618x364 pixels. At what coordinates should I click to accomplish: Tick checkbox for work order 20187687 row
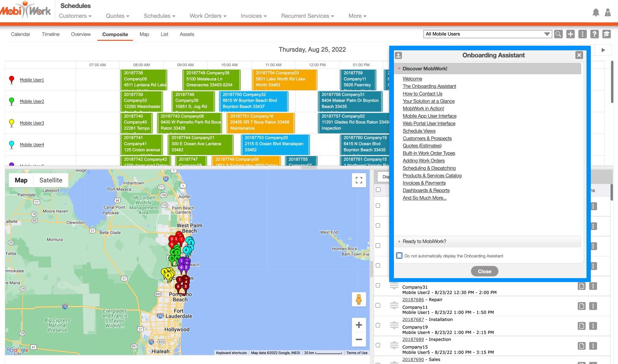378,325
